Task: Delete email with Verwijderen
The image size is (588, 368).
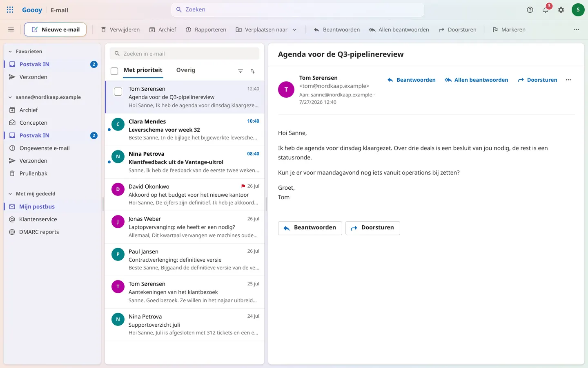Action: coord(120,29)
